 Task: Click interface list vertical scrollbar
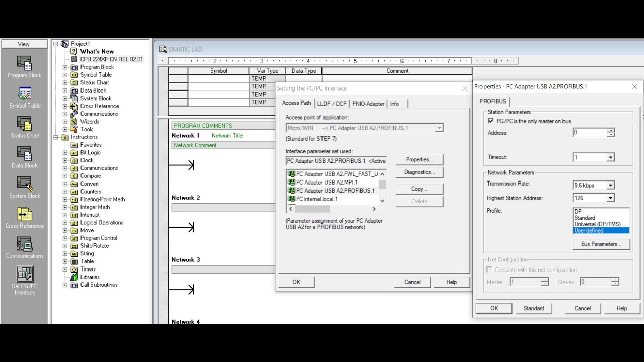[x=382, y=187]
